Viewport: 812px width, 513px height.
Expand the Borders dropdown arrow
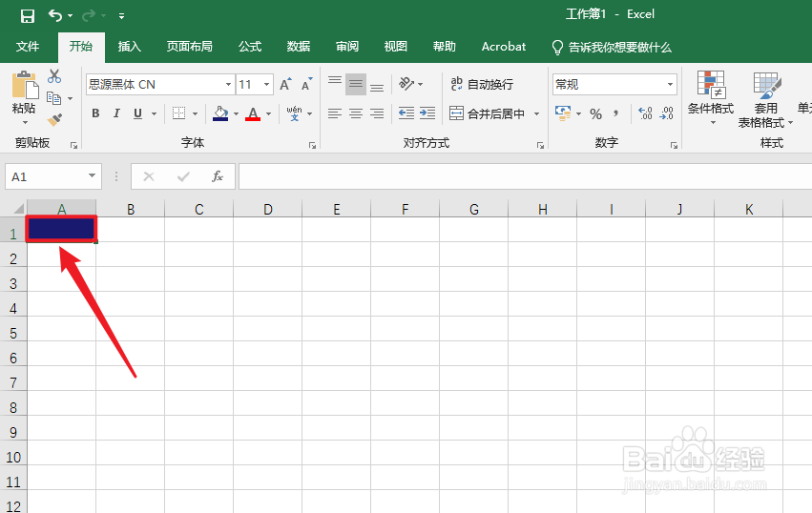pyautogui.click(x=196, y=113)
